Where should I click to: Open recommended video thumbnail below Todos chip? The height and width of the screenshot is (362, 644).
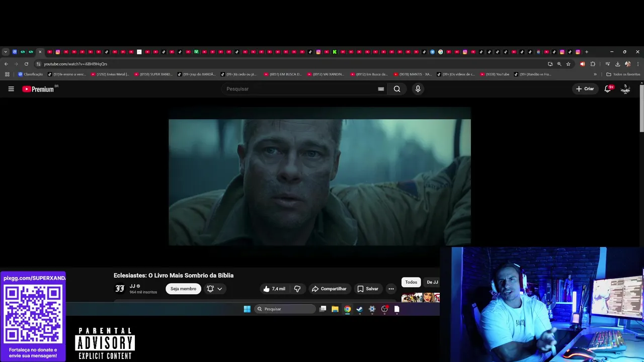[x=421, y=298]
